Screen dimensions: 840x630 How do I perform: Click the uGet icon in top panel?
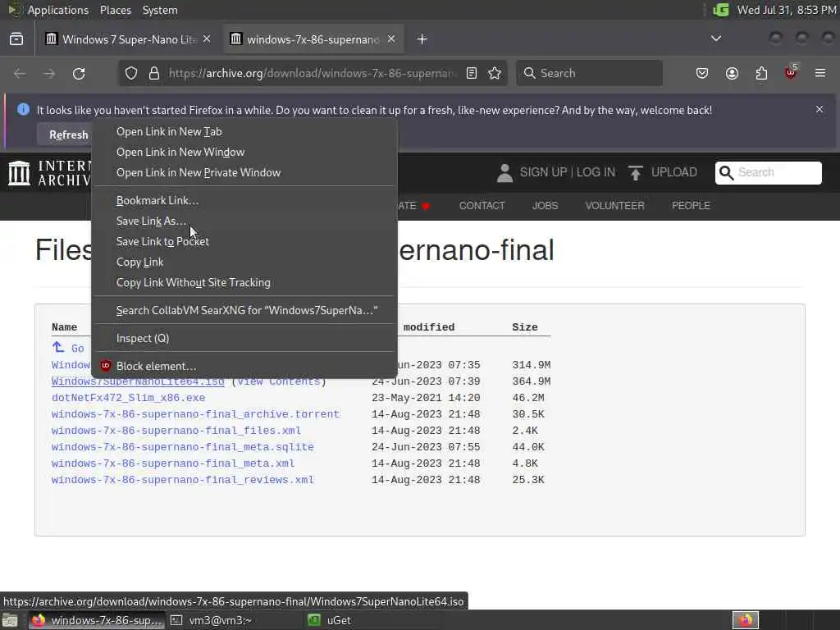pos(721,10)
